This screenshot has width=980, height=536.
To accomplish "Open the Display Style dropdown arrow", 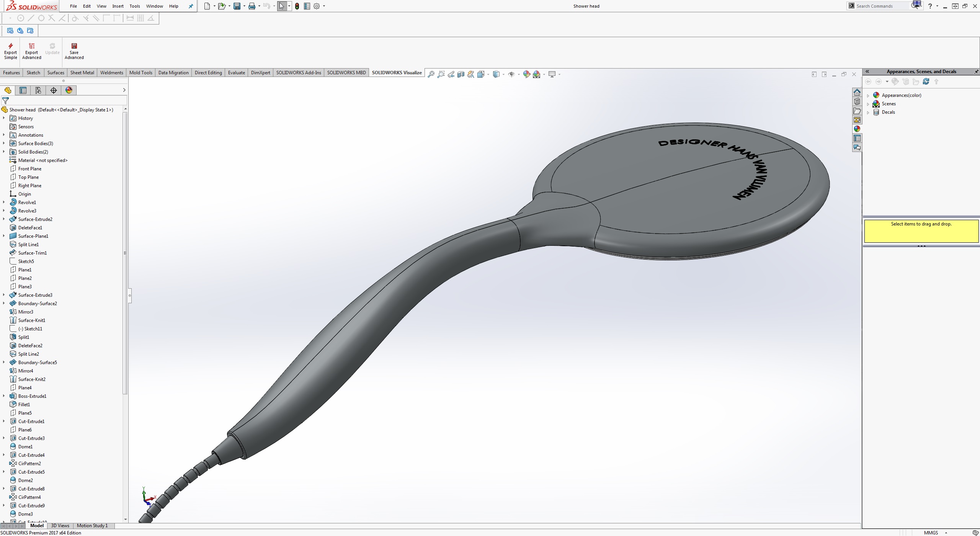I will tap(503, 74).
